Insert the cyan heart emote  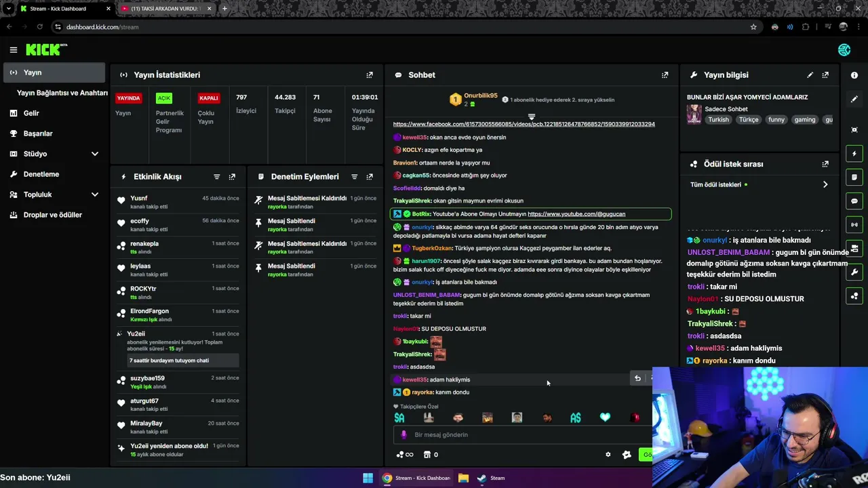click(605, 418)
